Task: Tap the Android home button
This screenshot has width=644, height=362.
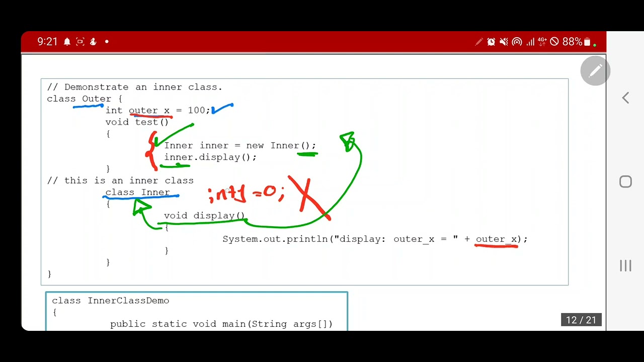Action: click(625, 182)
